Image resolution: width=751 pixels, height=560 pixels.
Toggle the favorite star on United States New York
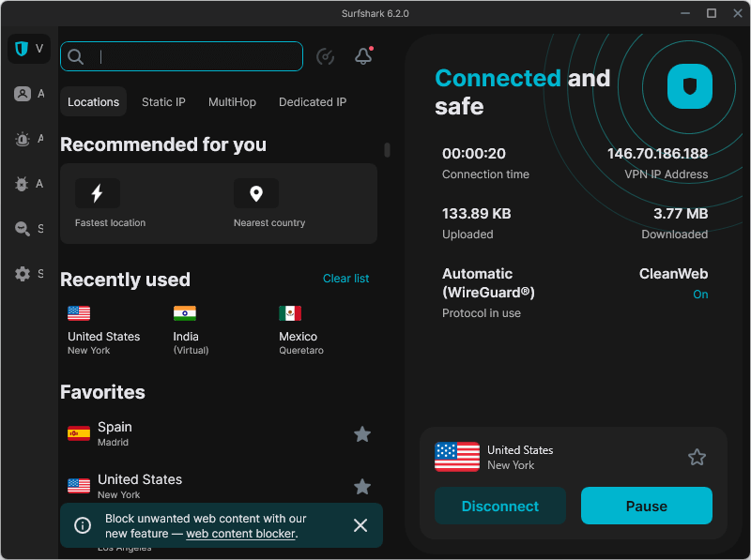tap(362, 487)
